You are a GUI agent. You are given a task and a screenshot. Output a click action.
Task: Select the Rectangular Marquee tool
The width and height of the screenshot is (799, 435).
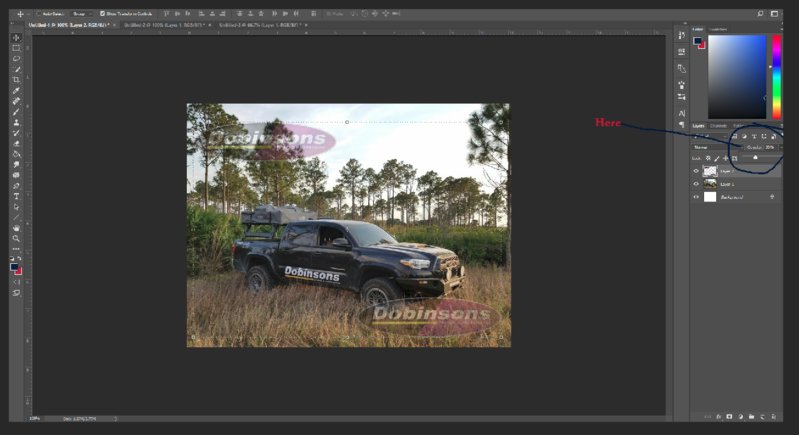point(16,48)
